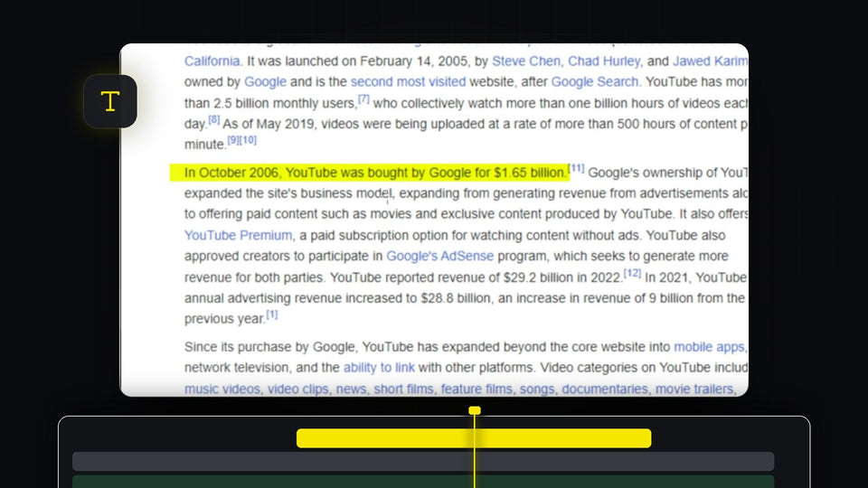Image resolution: width=868 pixels, height=488 pixels.
Task: Open the Google's AdSense link
Action: pyautogui.click(x=440, y=256)
